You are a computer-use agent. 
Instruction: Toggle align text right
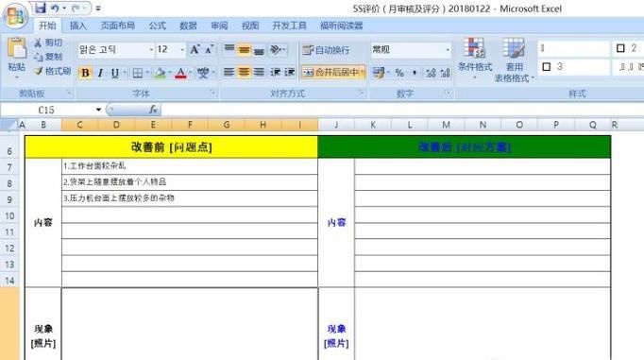pyautogui.click(x=259, y=73)
